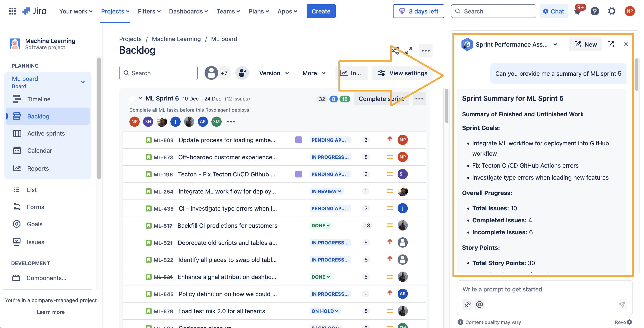Click the add people icon near board avatars
The height and width of the screenshot is (328, 644).
coord(242,73)
